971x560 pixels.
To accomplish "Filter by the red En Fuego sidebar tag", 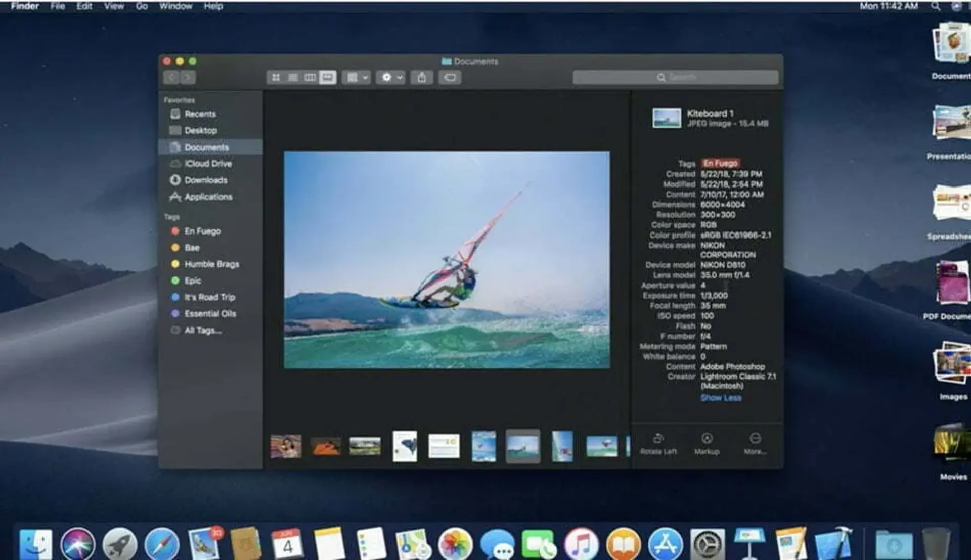I will point(211,231).
